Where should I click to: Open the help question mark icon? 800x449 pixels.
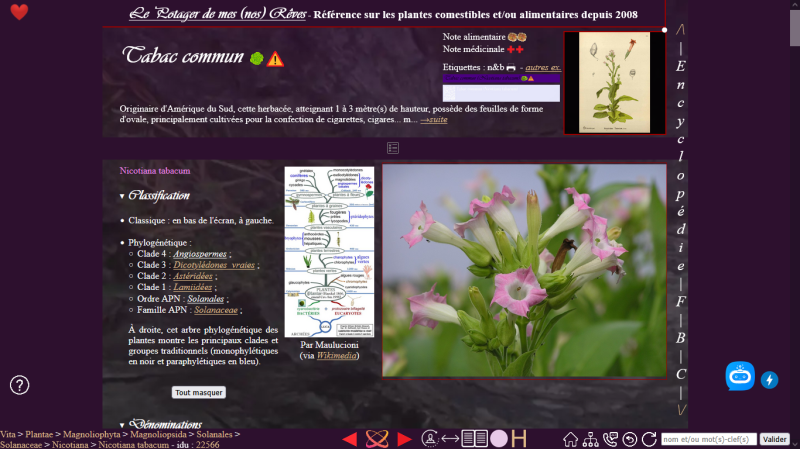(19, 385)
